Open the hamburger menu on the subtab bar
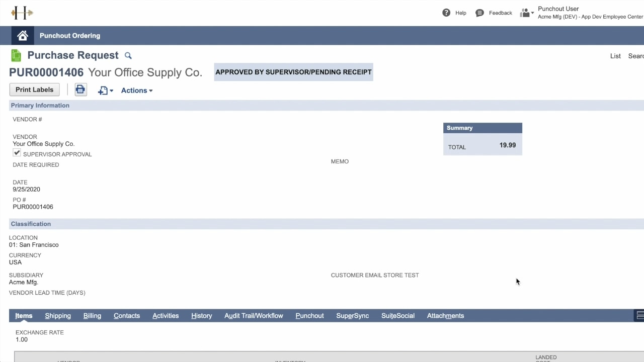 click(639, 315)
